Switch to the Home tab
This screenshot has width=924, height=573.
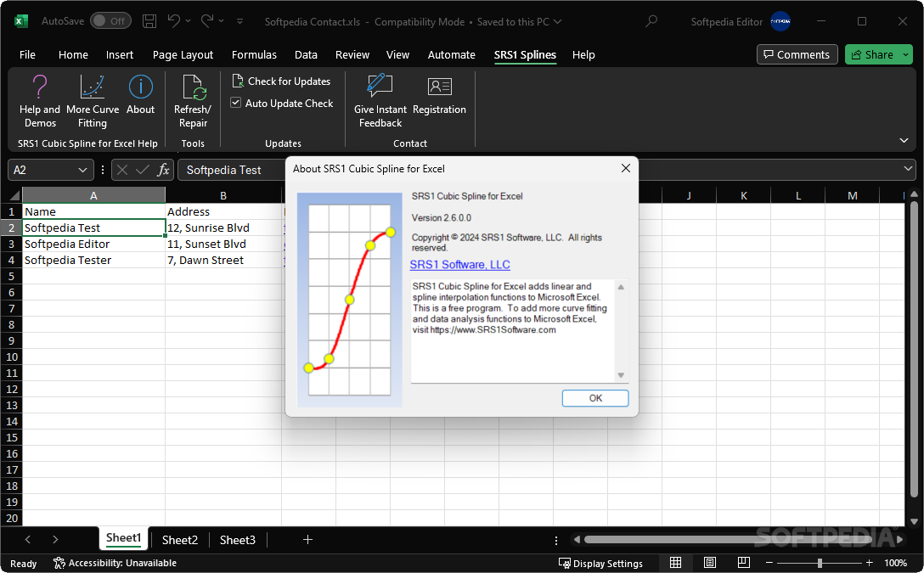73,55
